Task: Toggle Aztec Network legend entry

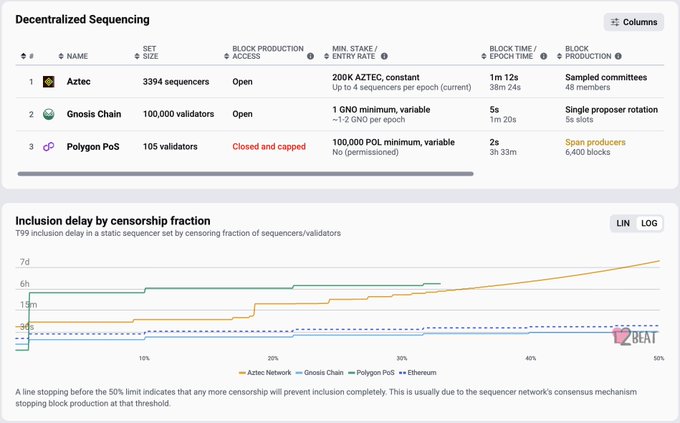Action: [x=265, y=373]
